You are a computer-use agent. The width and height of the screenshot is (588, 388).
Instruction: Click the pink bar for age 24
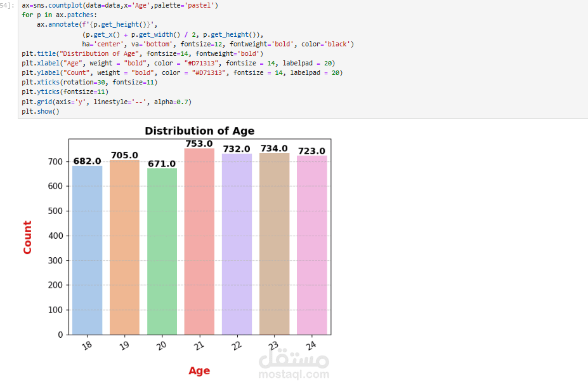click(311, 245)
